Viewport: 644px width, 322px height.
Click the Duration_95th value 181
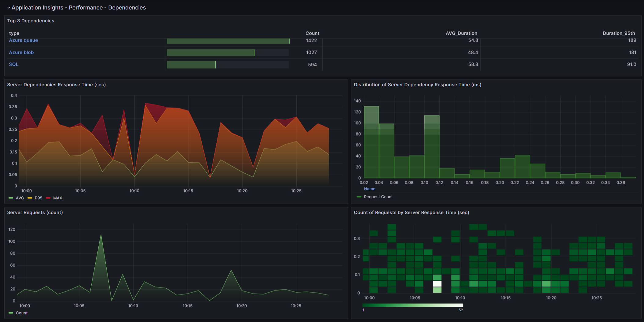632,52
